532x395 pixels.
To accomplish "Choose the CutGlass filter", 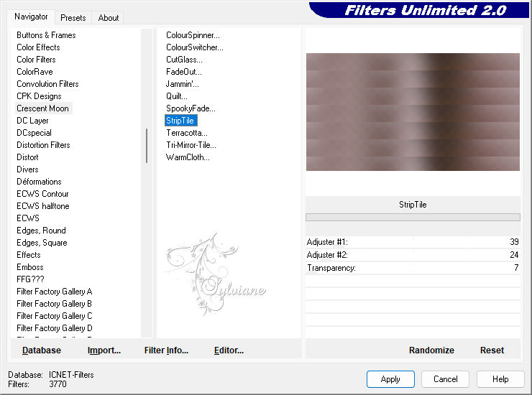I will tap(184, 60).
